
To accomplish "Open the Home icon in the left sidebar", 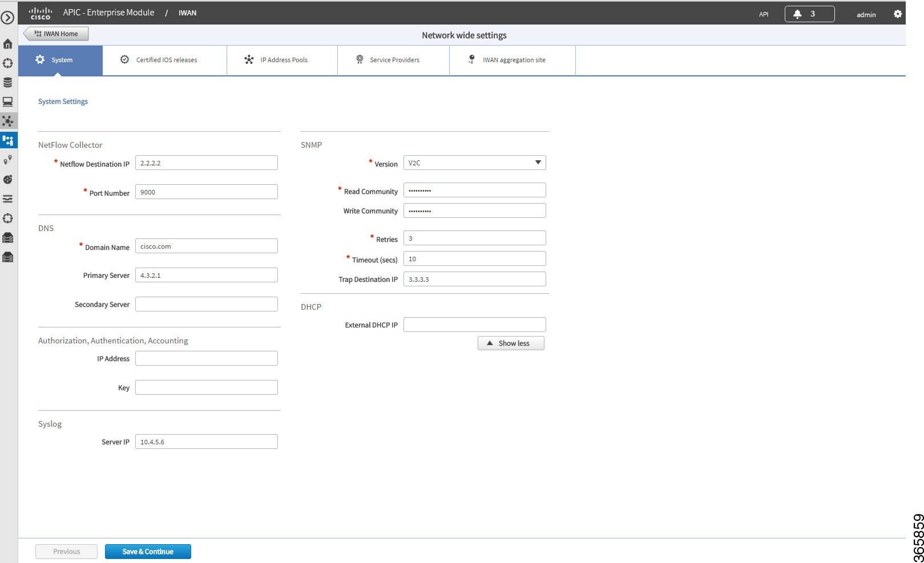I will coord(7,44).
